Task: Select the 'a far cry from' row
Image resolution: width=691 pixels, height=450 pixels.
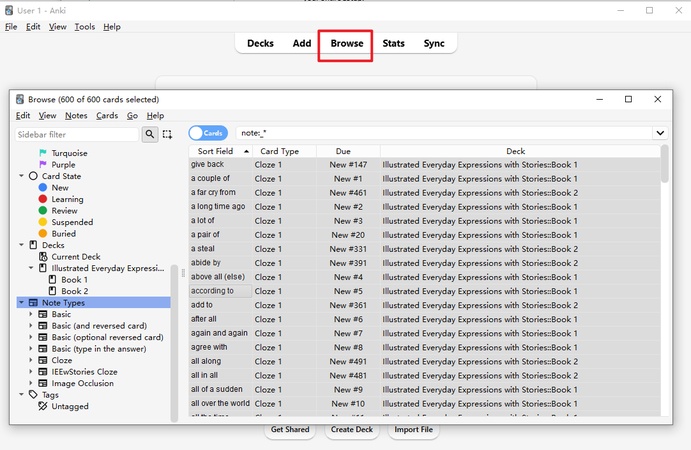Action: click(x=424, y=193)
